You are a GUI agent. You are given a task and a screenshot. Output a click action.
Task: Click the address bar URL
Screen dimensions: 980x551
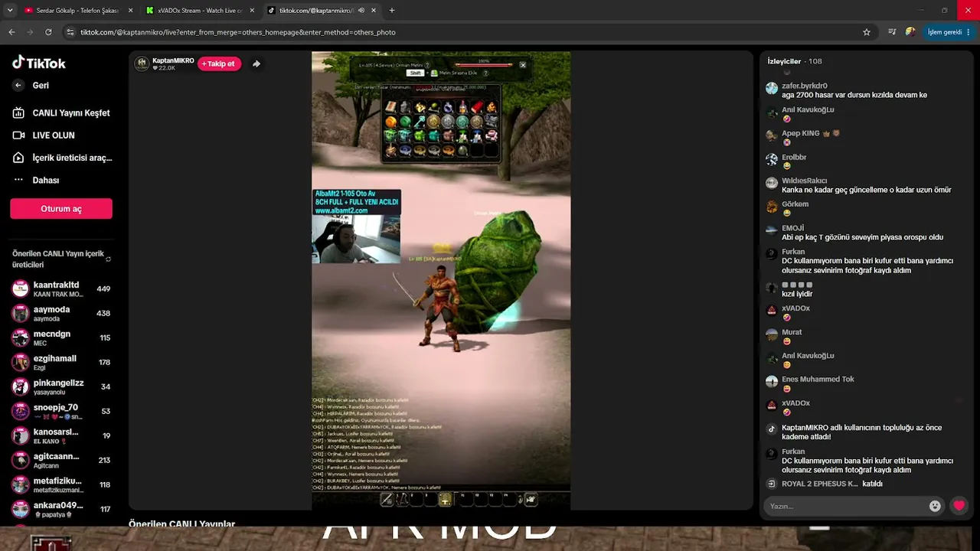[237, 32]
